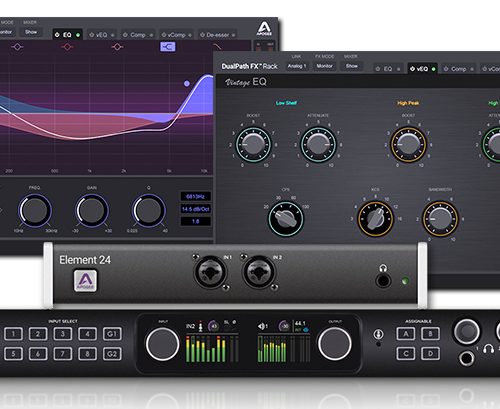Click the Q knob in the EQ window

(149, 211)
